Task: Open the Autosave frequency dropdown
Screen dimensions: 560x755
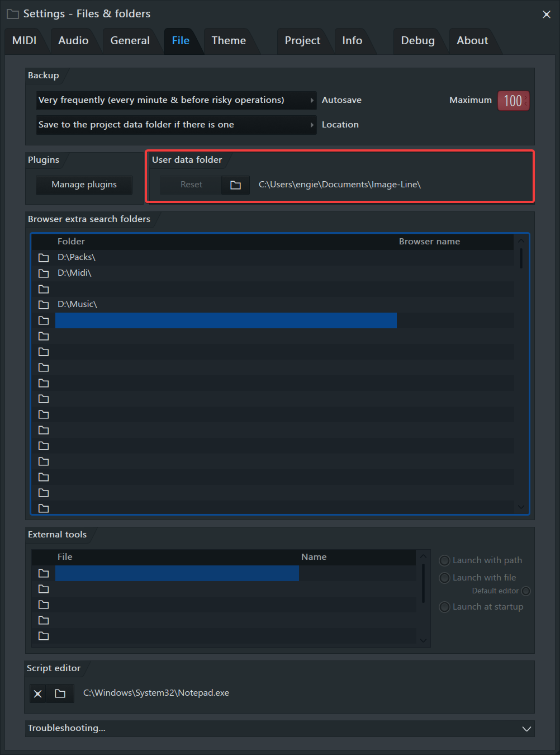Action: pos(175,100)
